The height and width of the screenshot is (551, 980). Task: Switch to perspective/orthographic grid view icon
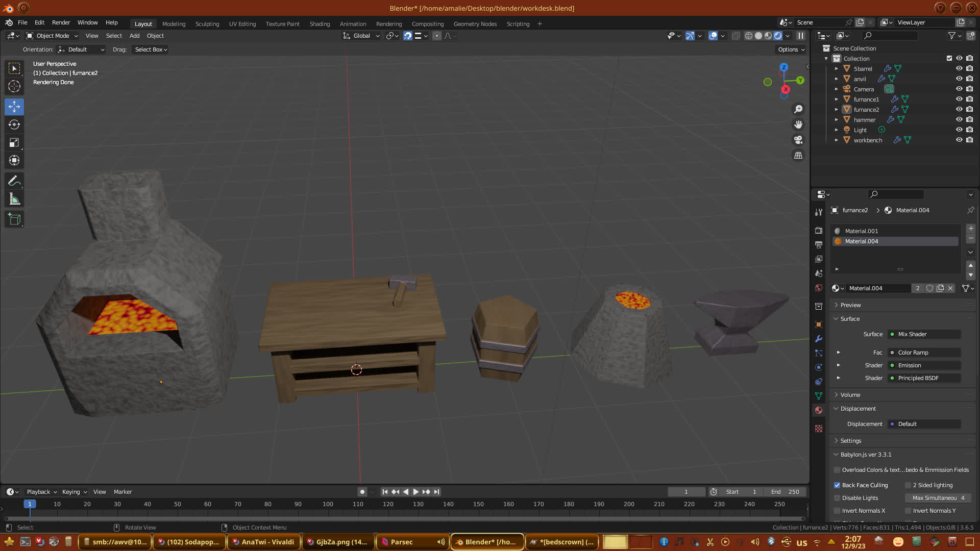click(x=798, y=156)
